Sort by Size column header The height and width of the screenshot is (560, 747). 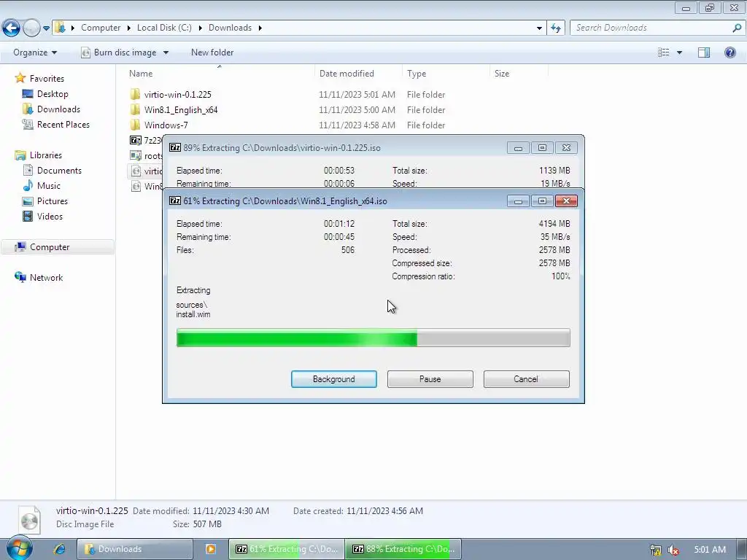click(x=502, y=74)
